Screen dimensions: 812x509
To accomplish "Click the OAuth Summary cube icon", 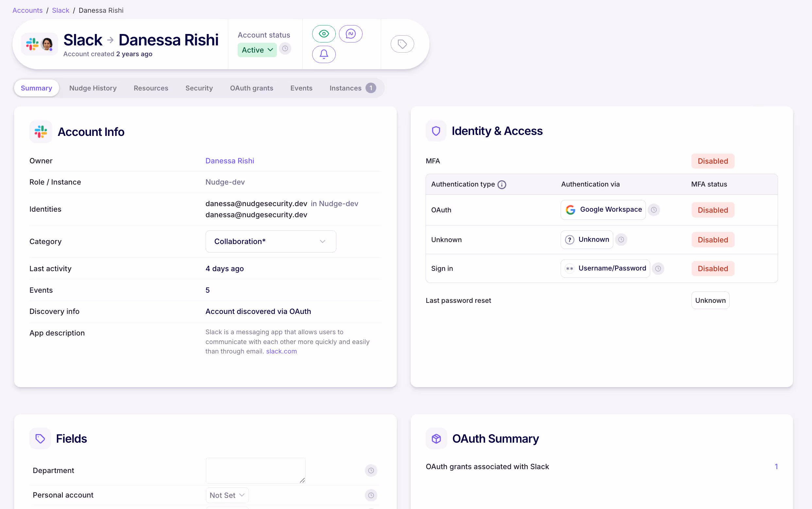I will [436, 438].
